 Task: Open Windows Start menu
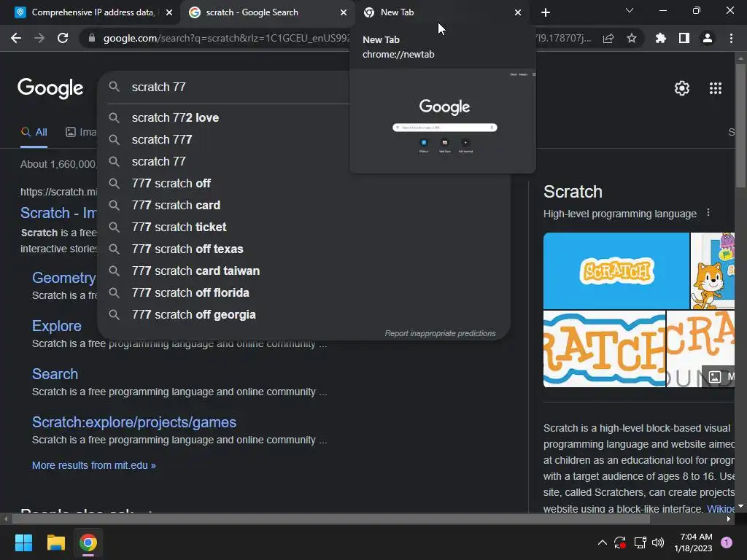pos(23,542)
